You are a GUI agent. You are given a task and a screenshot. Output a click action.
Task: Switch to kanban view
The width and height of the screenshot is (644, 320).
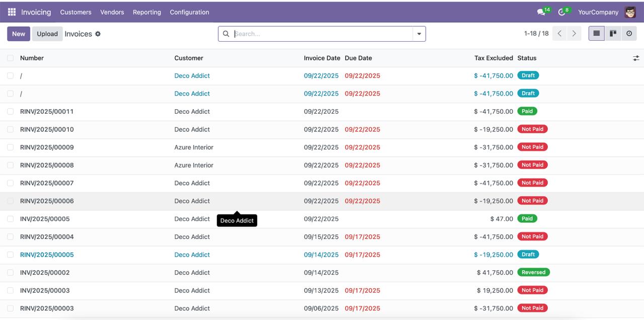point(613,34)
